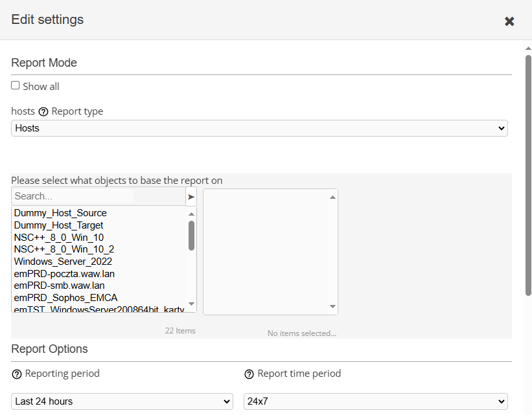Enable the Show all checkbox
Viewport: 532px width, 415px height.
point(16,85)
